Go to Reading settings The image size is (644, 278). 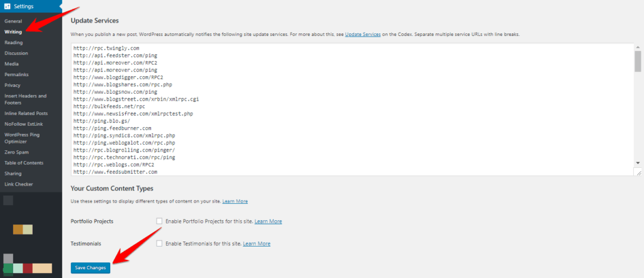click(x=14, y=42)
